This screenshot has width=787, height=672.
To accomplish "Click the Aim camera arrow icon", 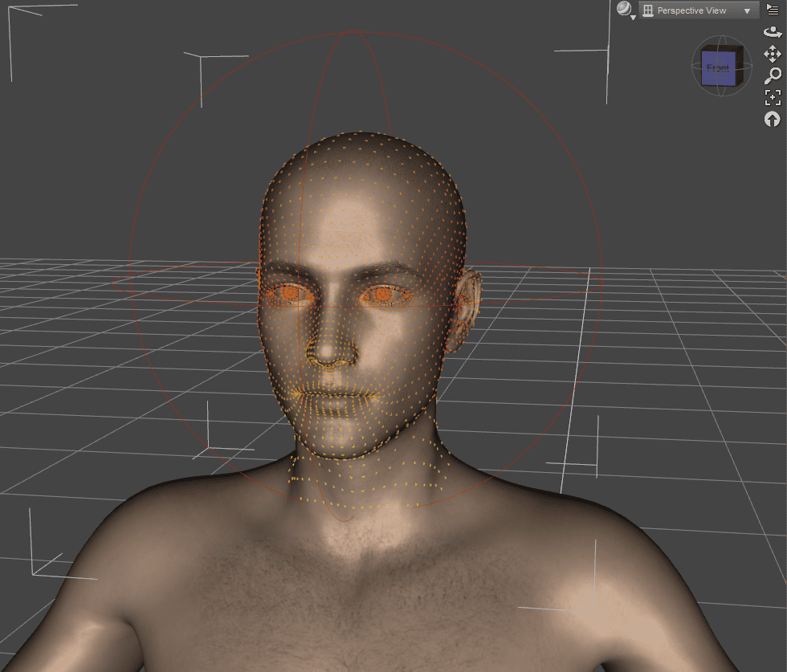I will point(772,120).
